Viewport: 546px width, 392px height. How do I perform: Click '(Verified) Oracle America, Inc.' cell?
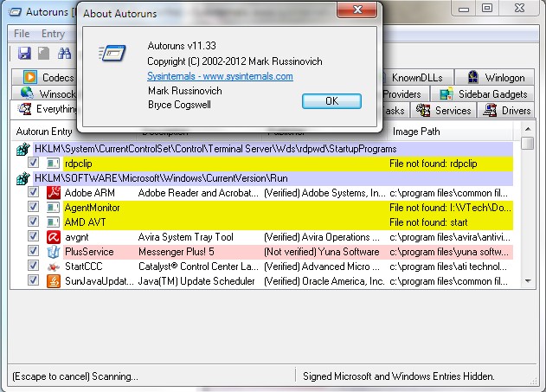tap(324, 281)
